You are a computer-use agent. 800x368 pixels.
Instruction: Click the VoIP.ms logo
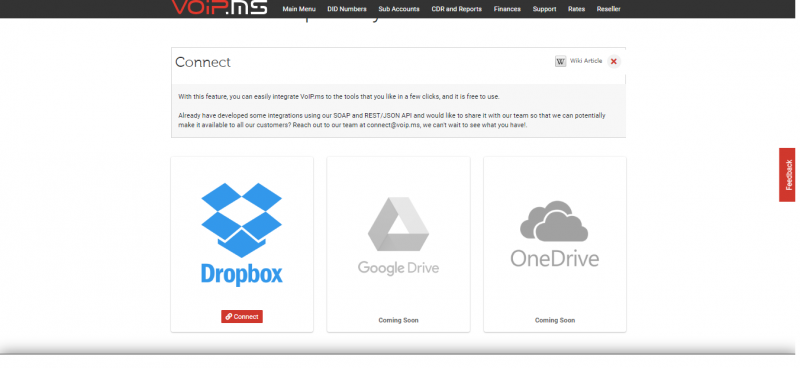click(219, 7)
